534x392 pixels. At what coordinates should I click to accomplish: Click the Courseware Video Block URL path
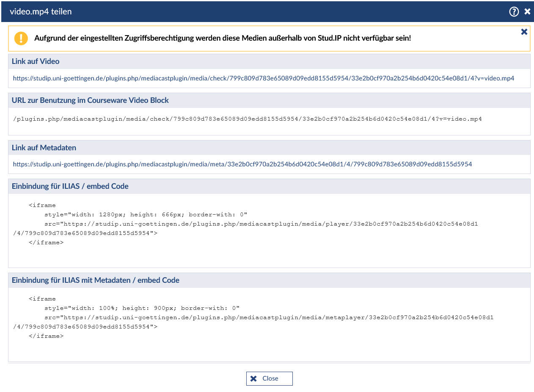pyautogui.click(x=247, y=119)
